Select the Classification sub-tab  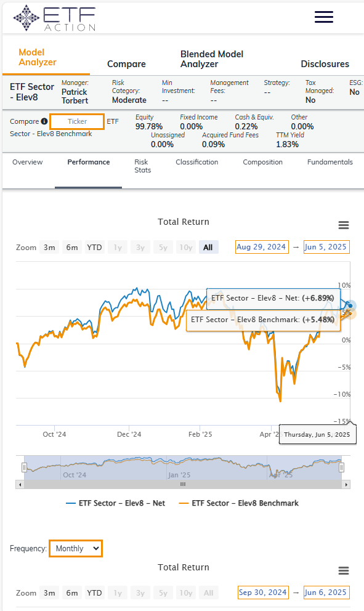point(197,162)
